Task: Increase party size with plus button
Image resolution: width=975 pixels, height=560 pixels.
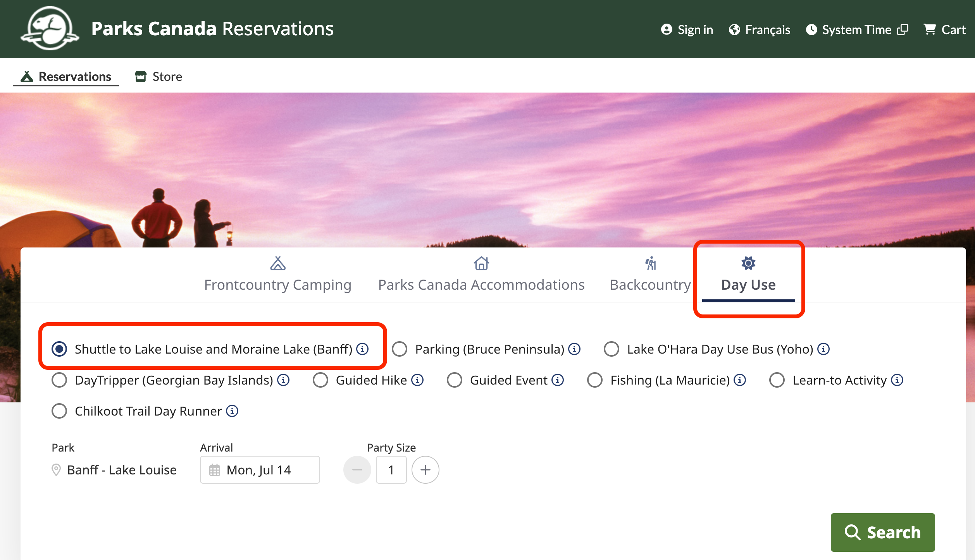Action: coord(425,470)
